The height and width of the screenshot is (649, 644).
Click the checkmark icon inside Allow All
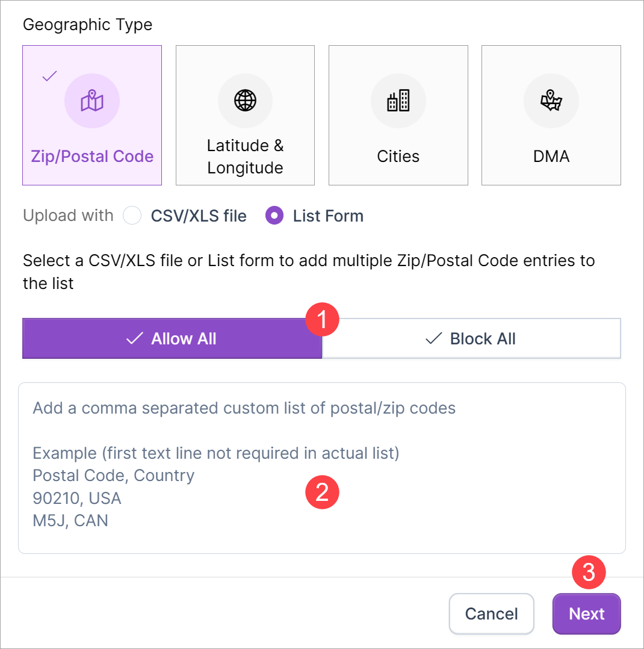134,339
